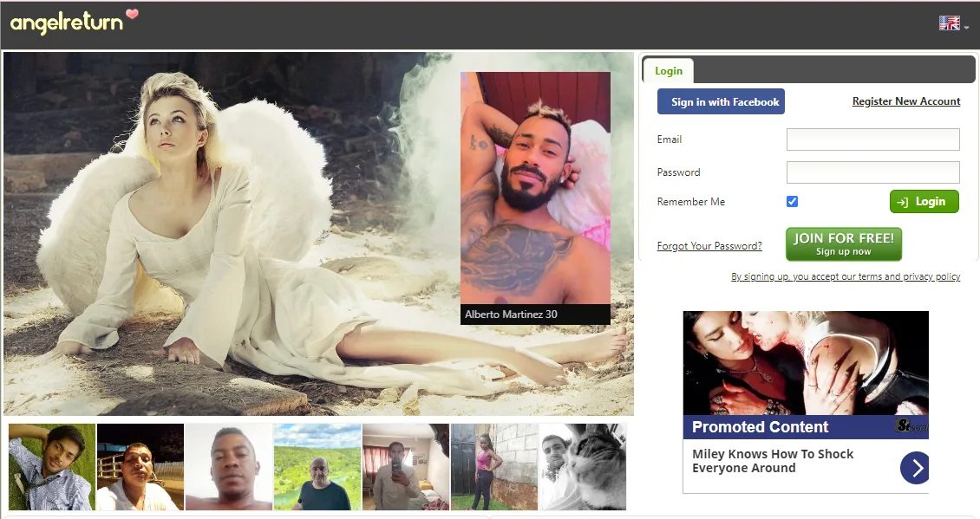Screen dimensions: 980x519
Task: Select thumbnail of bald man before green landscape
Action: 317,467
